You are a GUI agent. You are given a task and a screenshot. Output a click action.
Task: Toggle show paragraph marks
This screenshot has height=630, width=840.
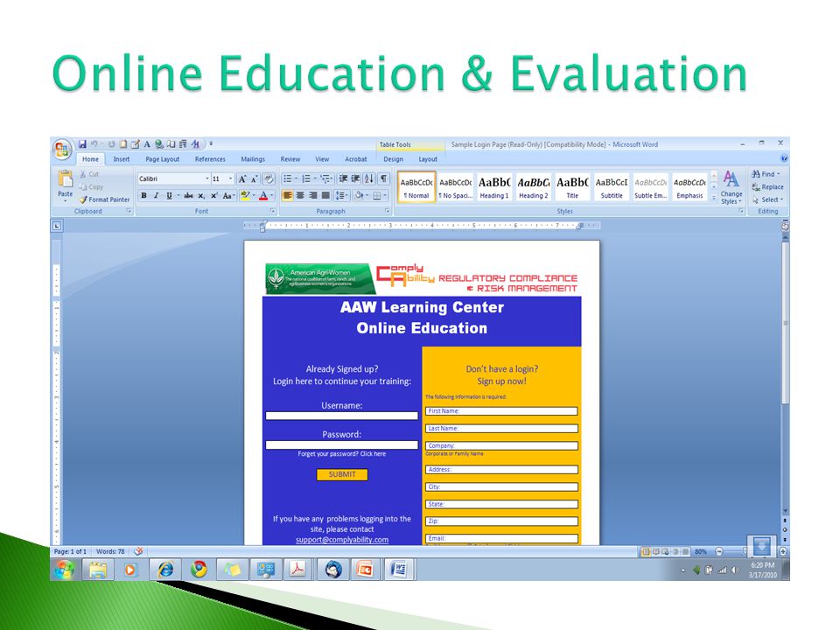(384, 178)
